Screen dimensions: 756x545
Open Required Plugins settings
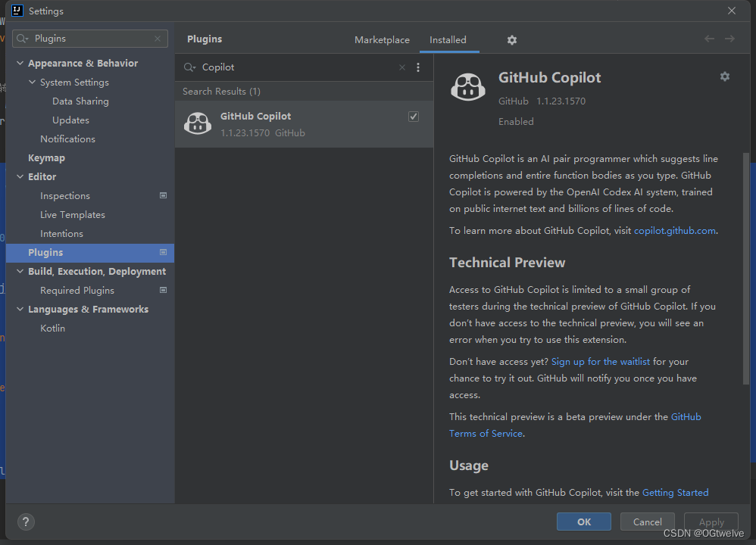(x=77, y=291)
